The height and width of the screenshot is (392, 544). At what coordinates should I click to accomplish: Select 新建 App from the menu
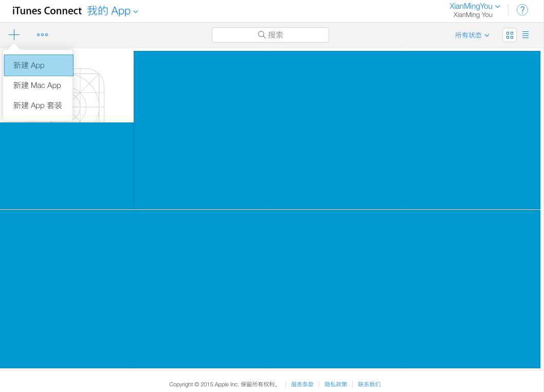[39, 65]
